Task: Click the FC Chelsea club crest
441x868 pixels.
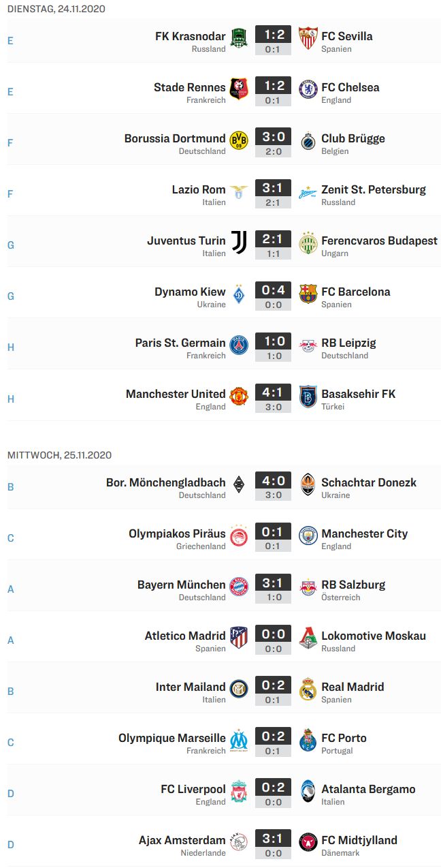Action: coord(308,89)
